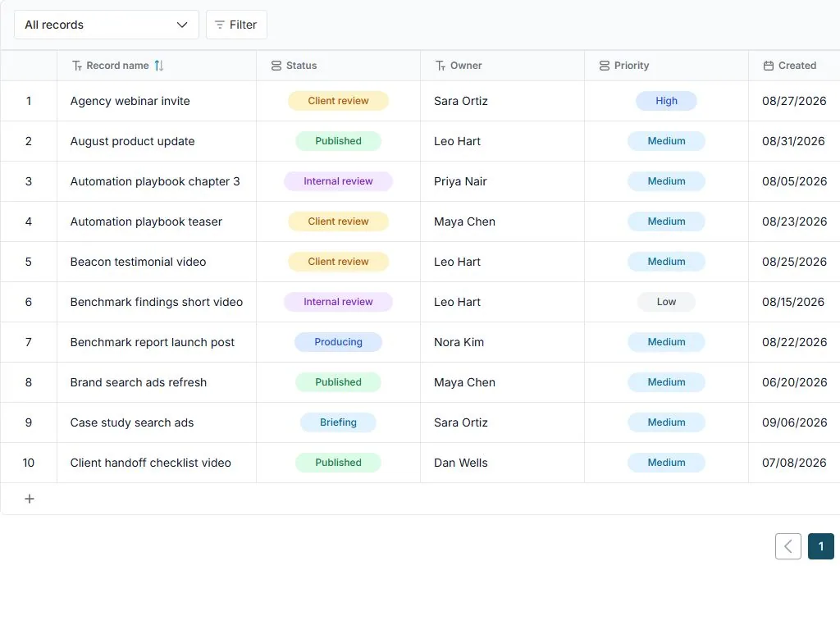The width and height of the screenshot is (840, 630).
Task: Click the Record name column header label
Action: coord(117,66)
